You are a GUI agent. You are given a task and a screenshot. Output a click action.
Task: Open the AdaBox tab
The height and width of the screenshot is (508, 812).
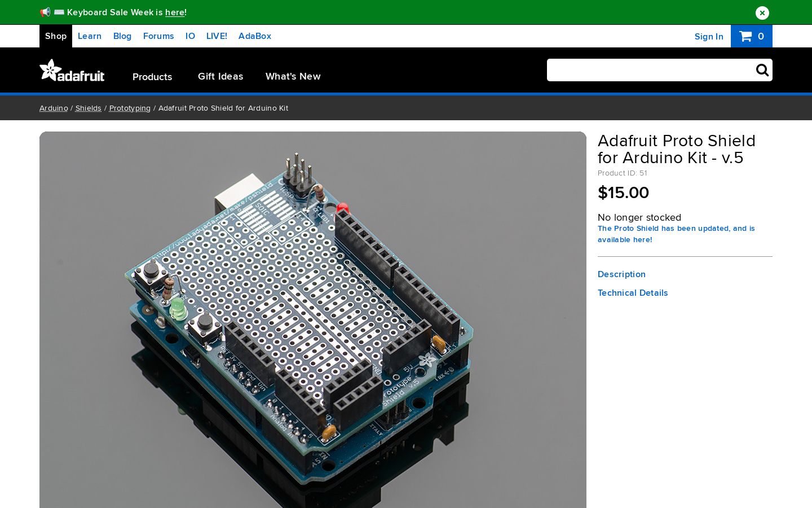pos(255,36)
